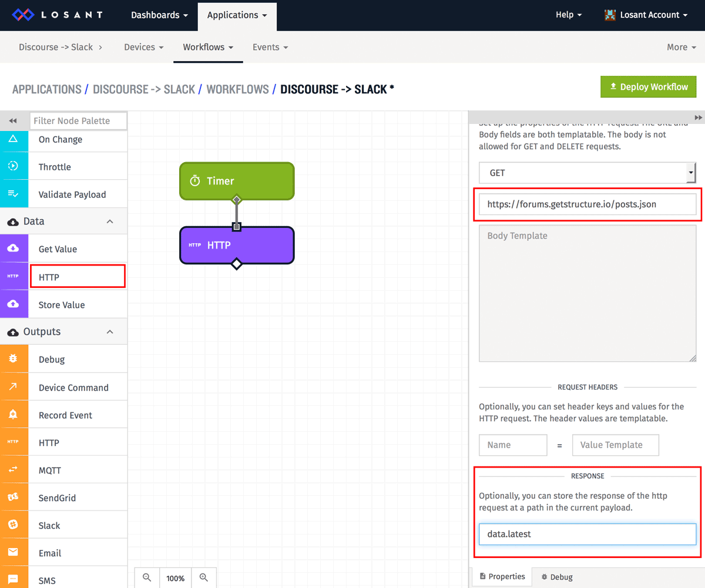Viewport: 705px width, 588px height.
Task: Open the Devices dropdown
Action: point(143,47)
